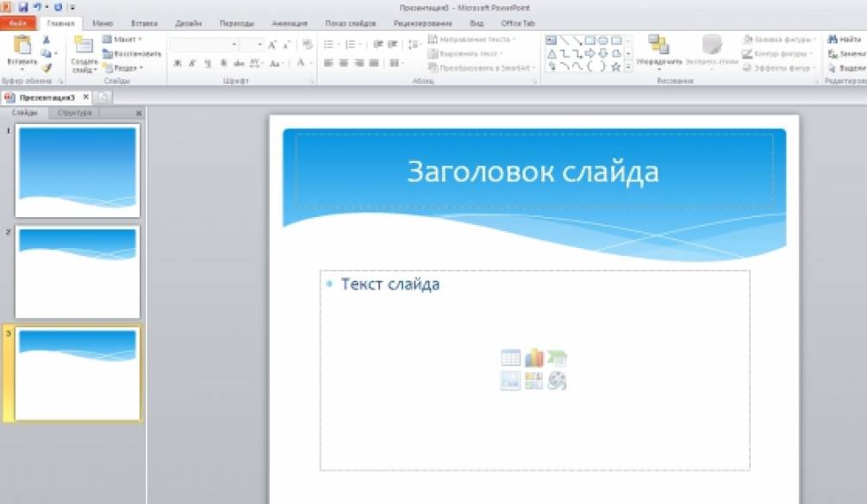Toggle underline Ч formatting
The image size is (867, 504).
coord(207,63)
